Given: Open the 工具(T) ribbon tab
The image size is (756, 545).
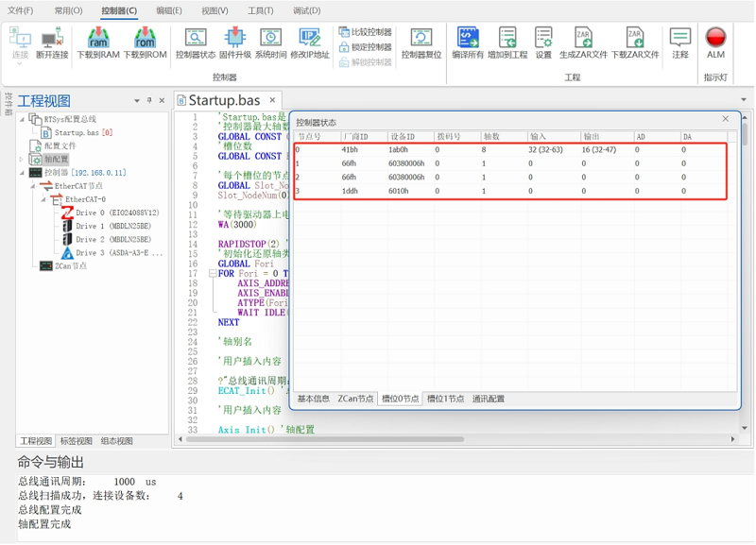Looking at the screenshot, I should [x=261, y=10].
